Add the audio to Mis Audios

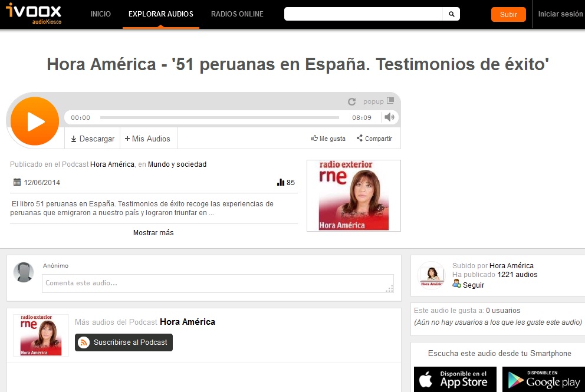click(x=147, y=139)
